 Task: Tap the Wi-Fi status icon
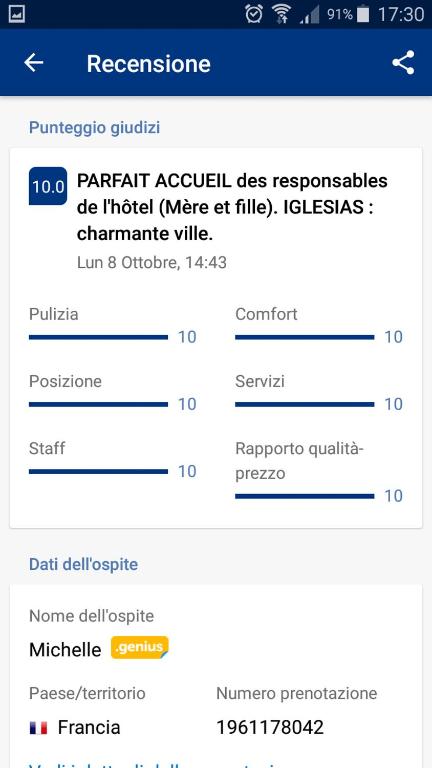[281, 14]
